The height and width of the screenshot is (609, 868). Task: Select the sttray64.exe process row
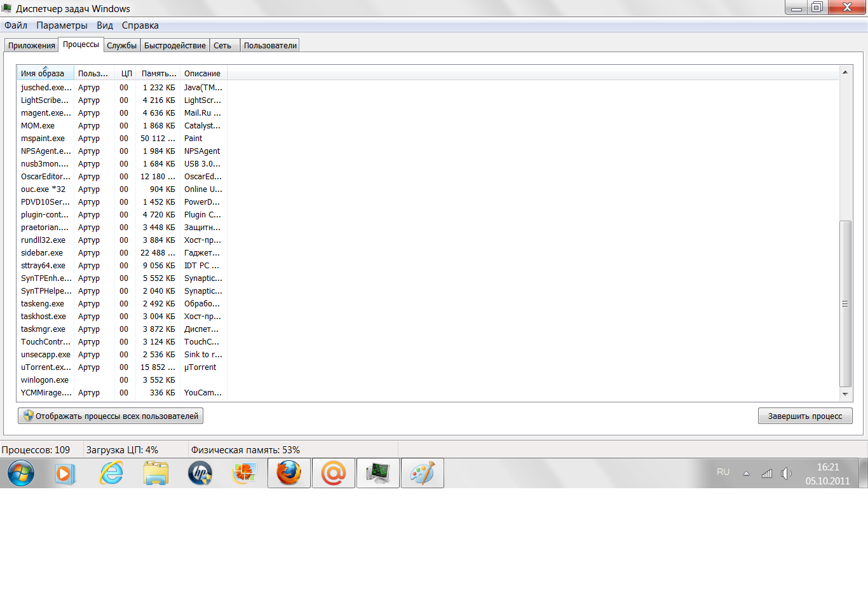pyautogui.click(x=122, y=266)
